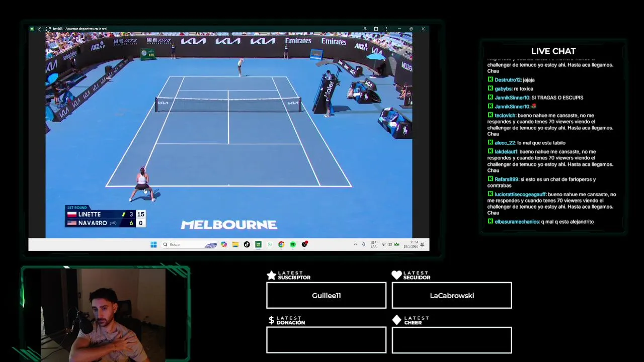The width and height of the screenshot is (644, 362).
Task: Click the latest subscriber name Guillee11
Action: click(326, 296)
